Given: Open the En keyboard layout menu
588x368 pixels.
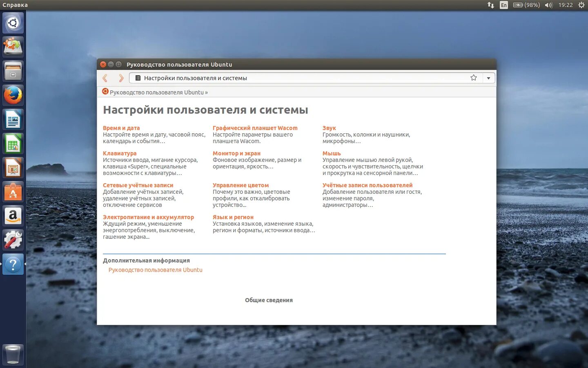Looking at the screenshot, I should click(503, 5).
